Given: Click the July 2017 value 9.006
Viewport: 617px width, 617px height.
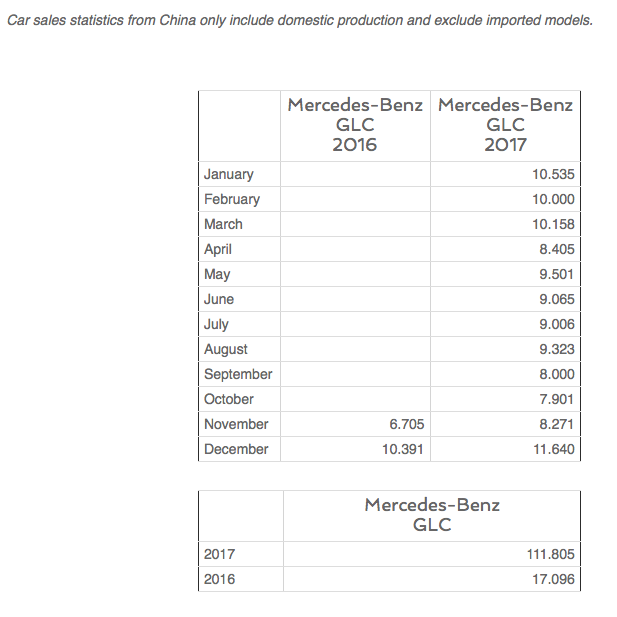Looking at the screenshot, I should (557, 324).
